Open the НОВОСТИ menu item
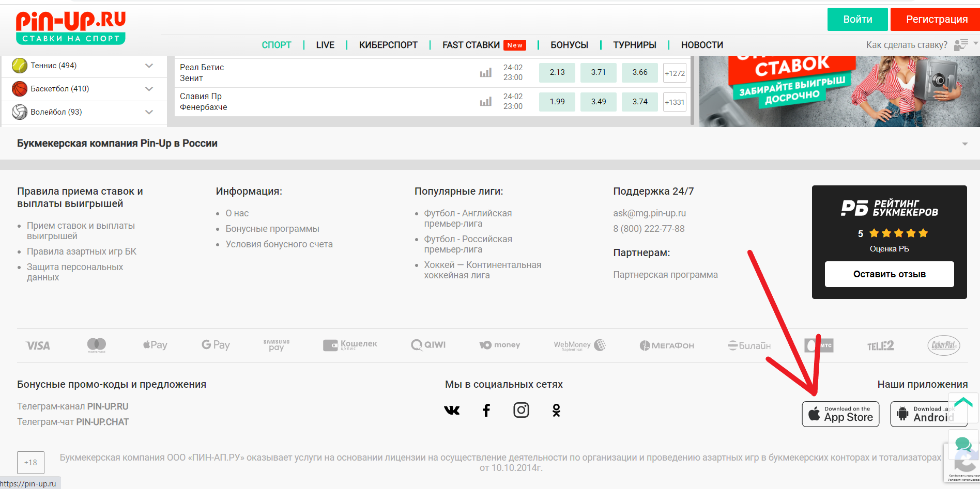The height and width of the screenshot is (489, 980). click(x=702, y=45)
